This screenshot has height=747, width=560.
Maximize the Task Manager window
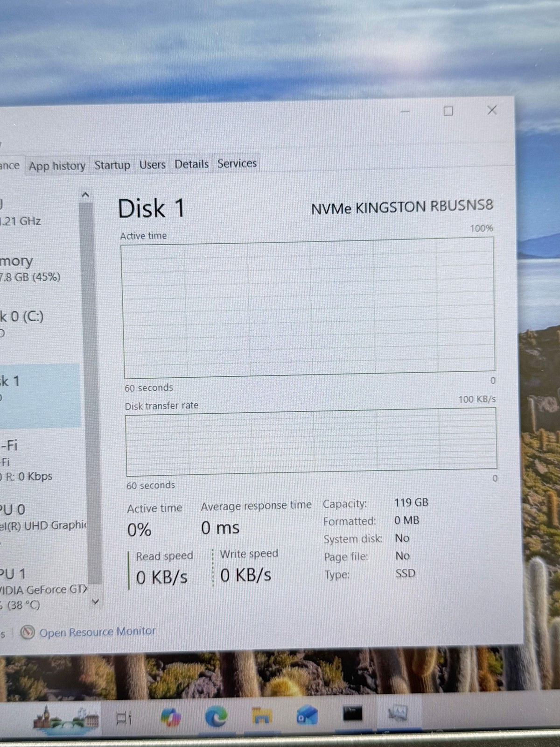(448, 111)
